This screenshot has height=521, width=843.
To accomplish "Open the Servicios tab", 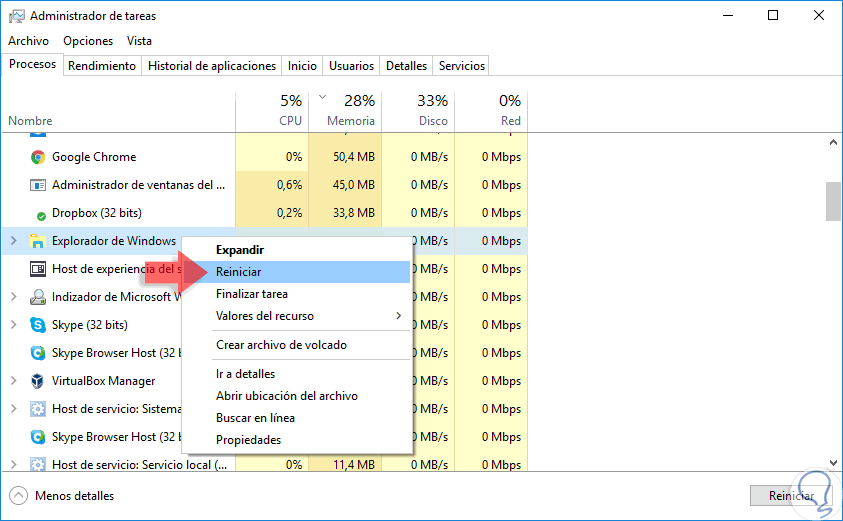I will pyautogui.click(x=462, y=66).
